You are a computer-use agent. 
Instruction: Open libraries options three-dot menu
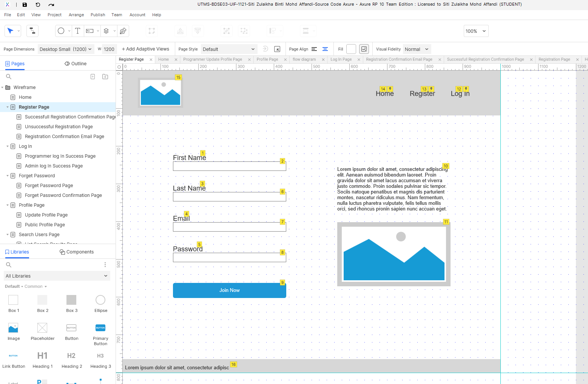point(105,264)
